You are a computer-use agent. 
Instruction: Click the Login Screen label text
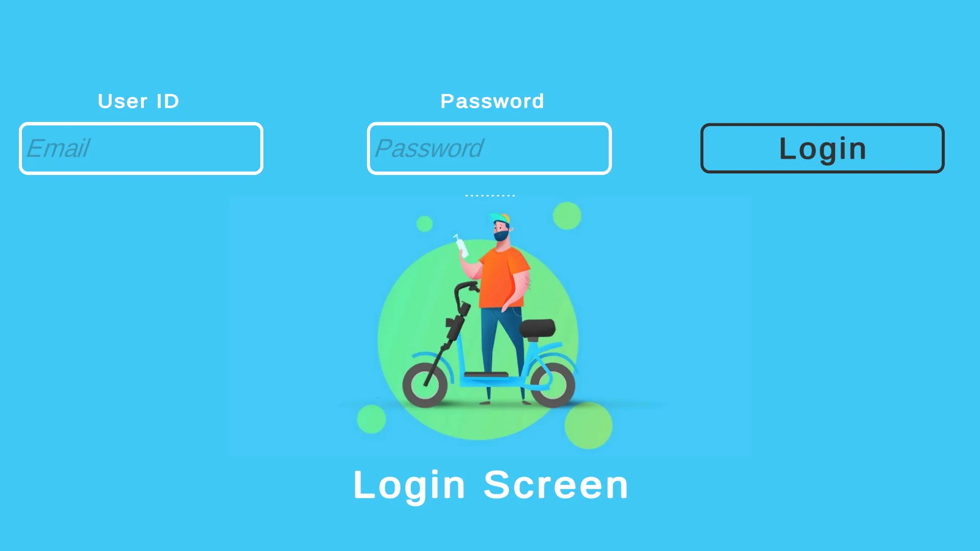pos(490,484)
